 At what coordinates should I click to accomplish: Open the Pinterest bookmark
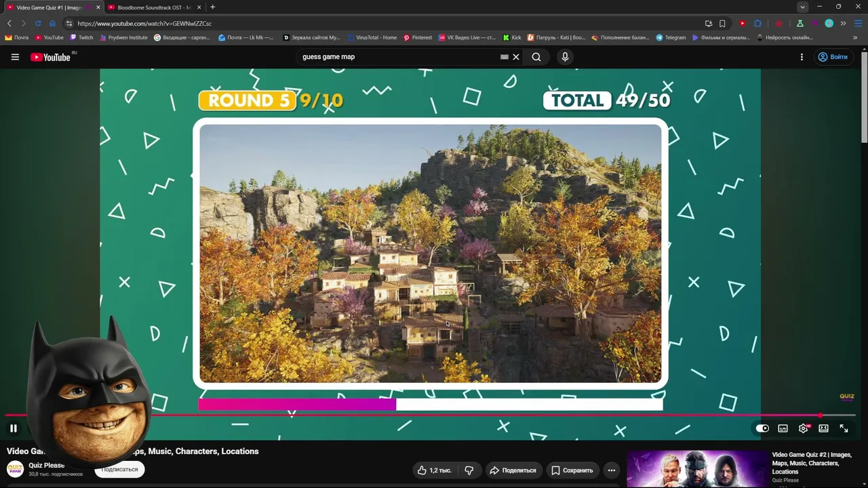(x=417, y=38)
